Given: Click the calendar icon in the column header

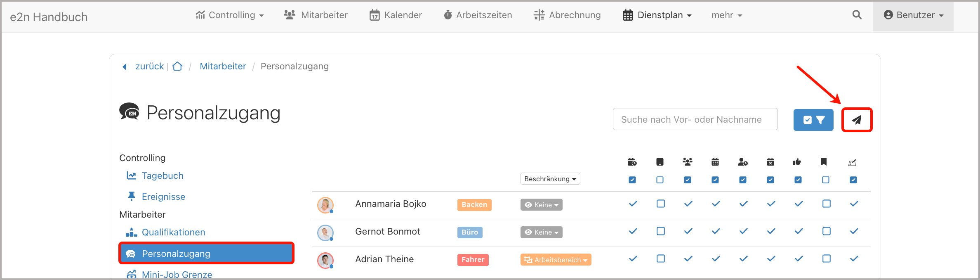Looking at the screenshot, I should (715, 162).
